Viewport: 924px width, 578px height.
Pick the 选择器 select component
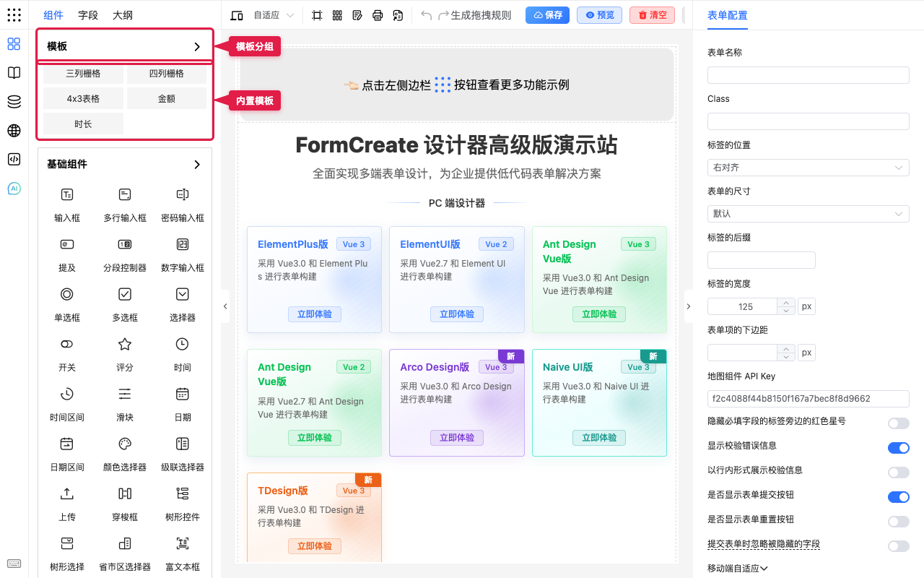tap(183, 304)
